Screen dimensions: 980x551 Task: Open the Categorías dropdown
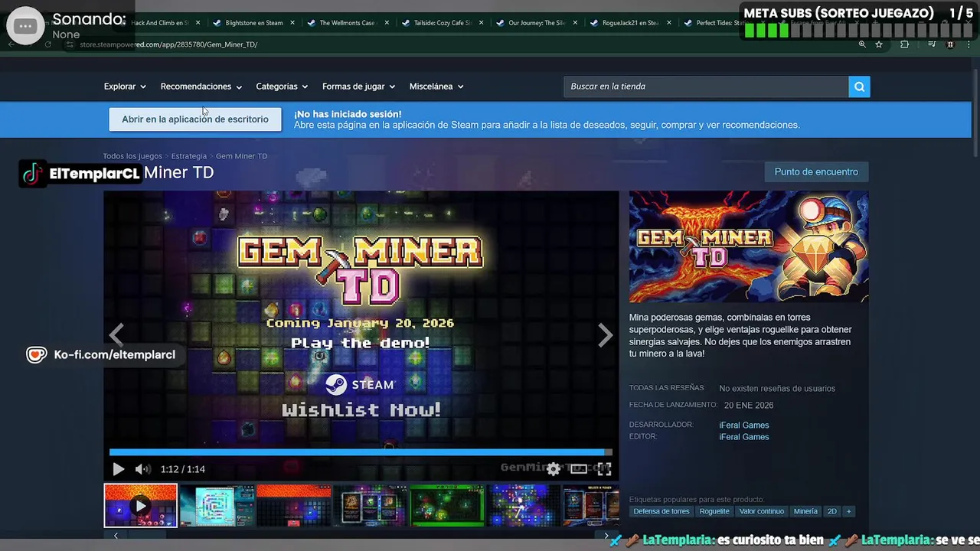pos(282,86)
